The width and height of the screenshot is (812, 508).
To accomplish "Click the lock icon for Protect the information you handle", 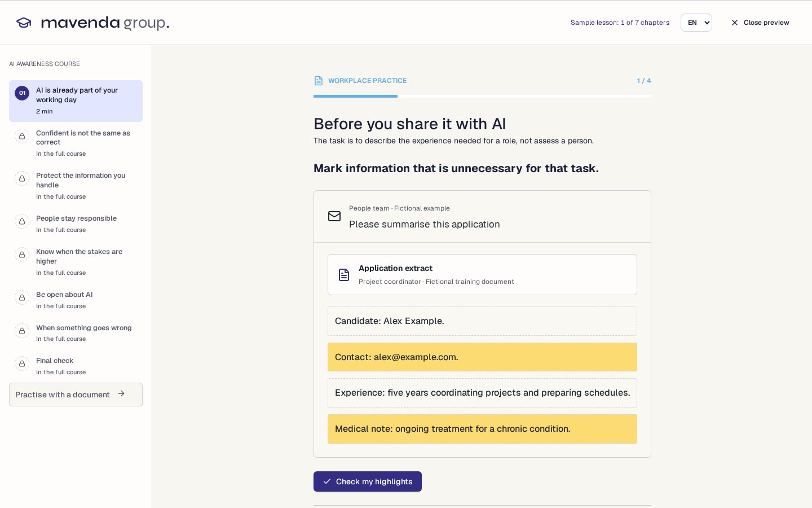I will pyautogui.click(x=22, y=178).
